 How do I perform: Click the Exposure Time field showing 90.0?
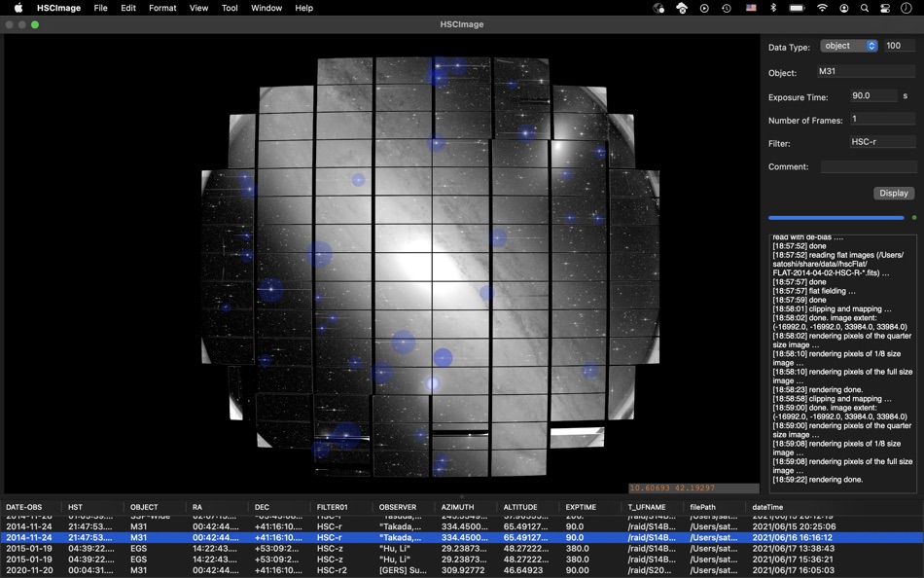tap(873, 95)
